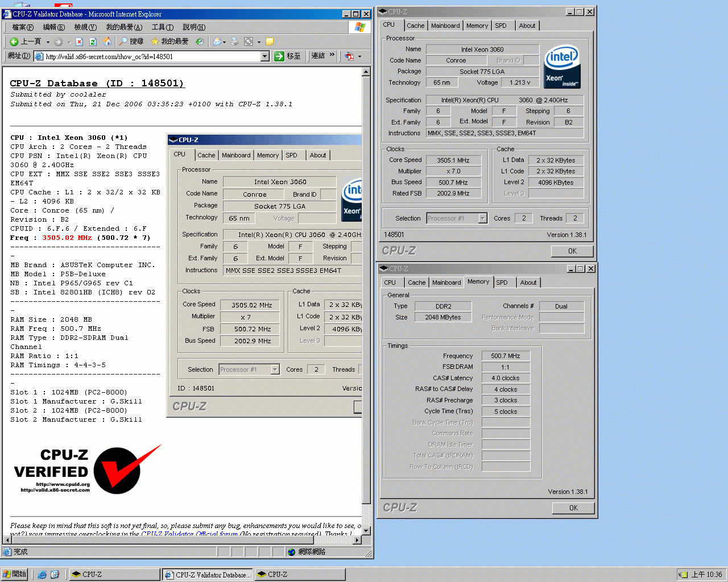Open the Favorites (我的最愛) star button
The height and width of the screenshot is (582, 728).
pos(169,41)
